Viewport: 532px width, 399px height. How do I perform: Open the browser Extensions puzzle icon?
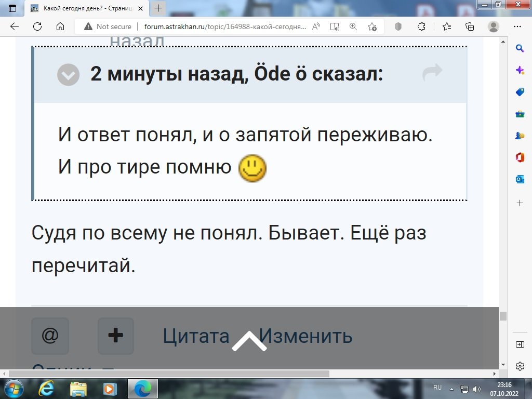(422, 27)
